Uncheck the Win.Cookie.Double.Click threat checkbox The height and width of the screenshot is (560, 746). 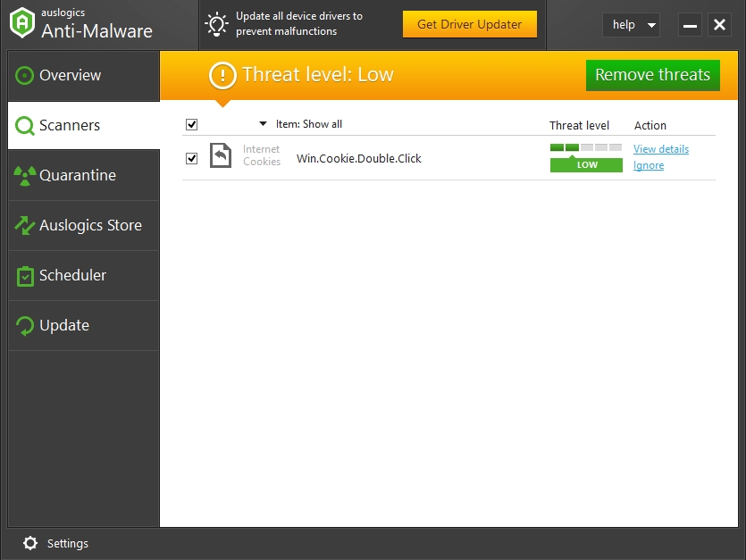191,158
